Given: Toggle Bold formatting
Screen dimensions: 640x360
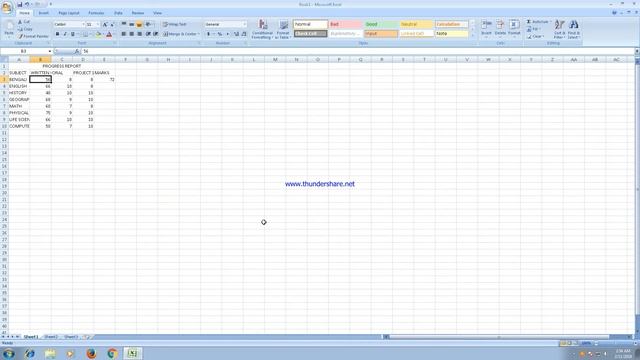Looking at the screenshot, I should (x=57, y=34).
